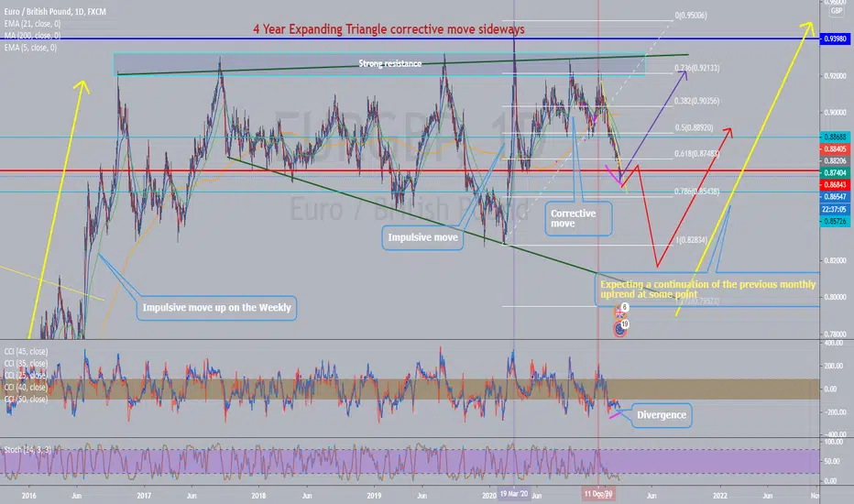Select the 'CCI (45, close)' indicator legend
Image resolution: width=854 pixels, height=504 pixels.
click(26, 352)
